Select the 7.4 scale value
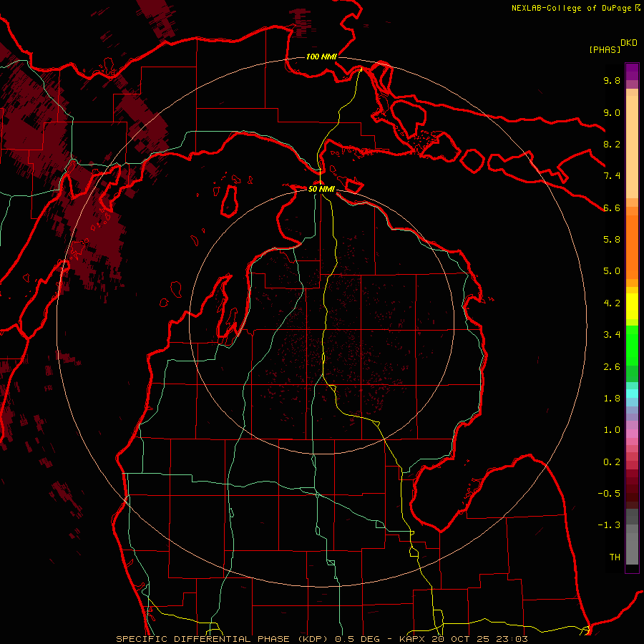 coord(612,176)
